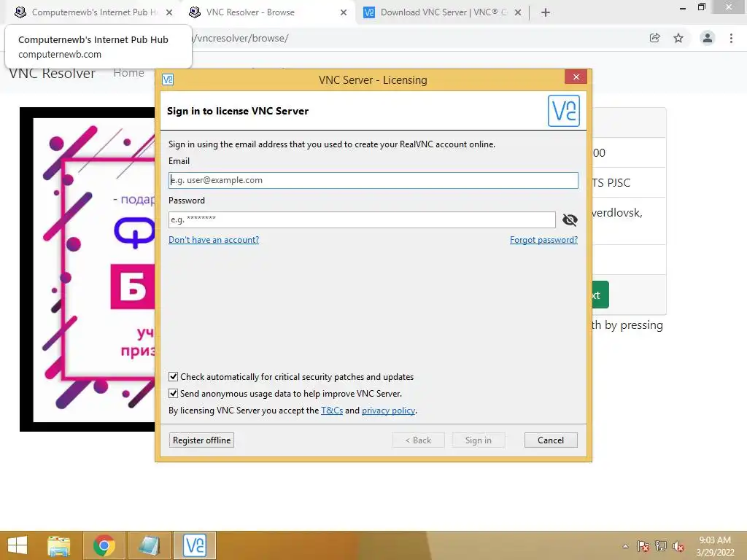The width and height of the screenshot is (747, 560).
Task: Uncheck Send anonymous usage data checkbox
Action: pos(174,393)
